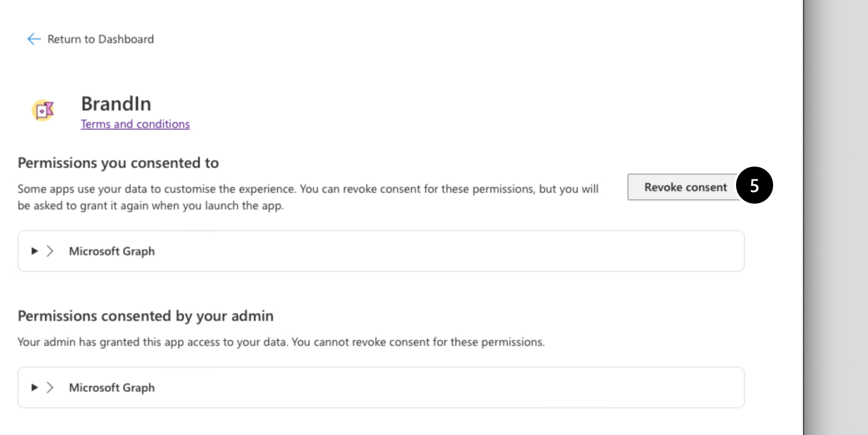Select Microsoft Graph label in admin-consented section
This screenshot has width=868, height=435.
(x=112, y=388)
